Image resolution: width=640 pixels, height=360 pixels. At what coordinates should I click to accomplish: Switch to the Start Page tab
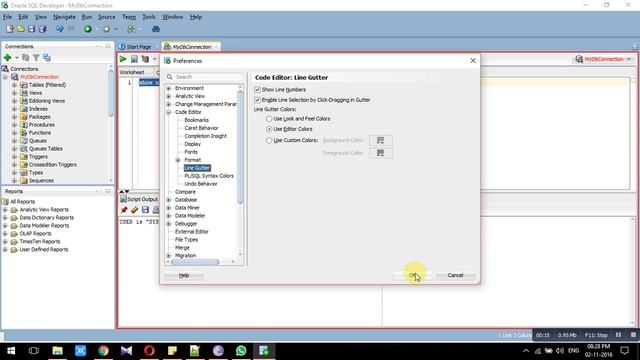coord(138,47)
